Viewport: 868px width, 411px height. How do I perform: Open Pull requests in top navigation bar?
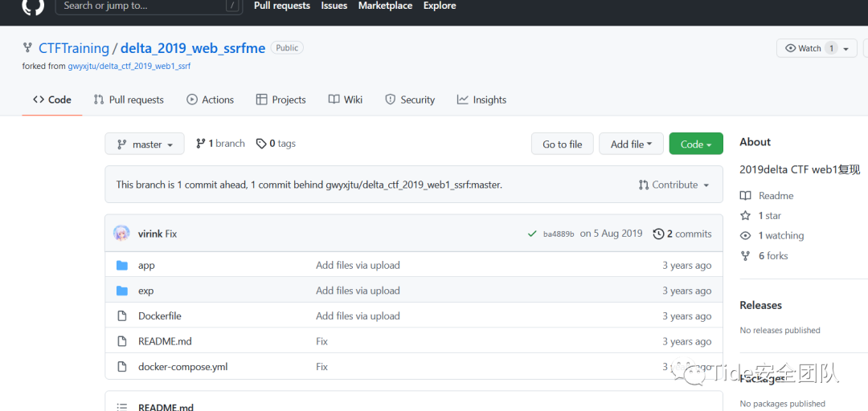(x=282, y=6)
